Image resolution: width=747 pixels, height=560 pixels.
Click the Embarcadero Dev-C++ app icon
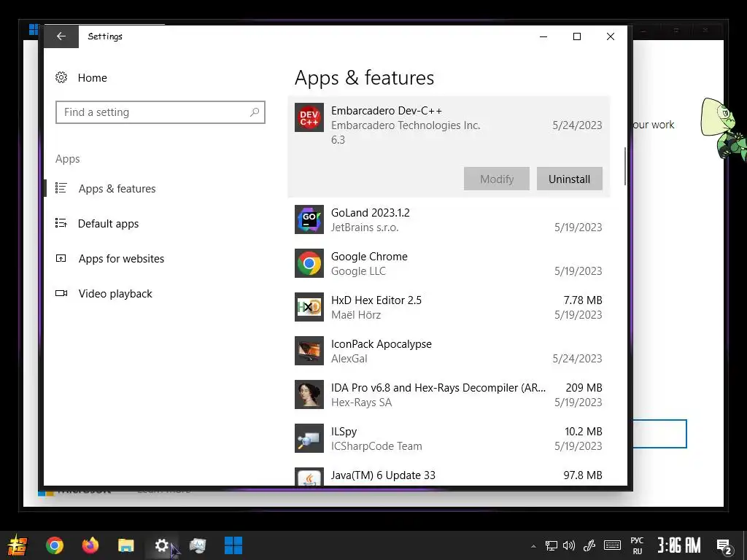click(309, 117)
